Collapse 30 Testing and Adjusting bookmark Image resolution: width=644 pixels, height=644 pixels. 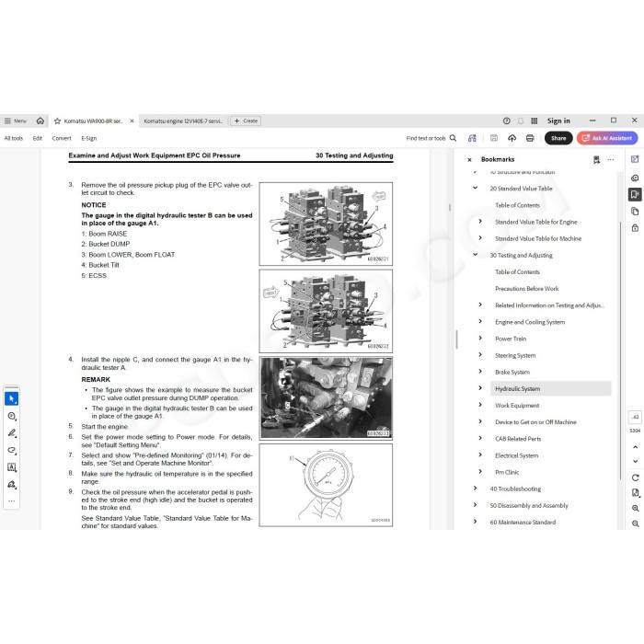click(x=476, y=255)
